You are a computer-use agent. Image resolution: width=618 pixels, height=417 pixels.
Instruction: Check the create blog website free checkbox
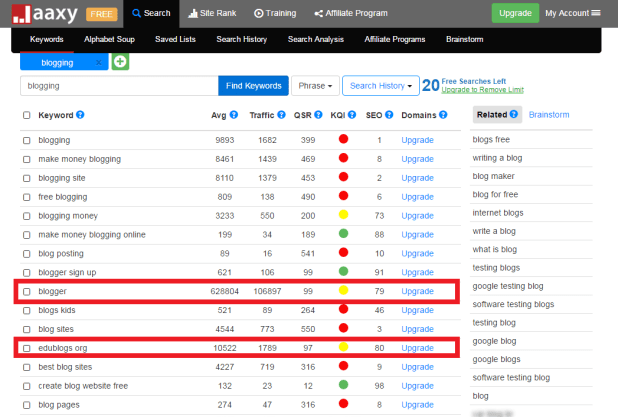[x=26, y=386]
